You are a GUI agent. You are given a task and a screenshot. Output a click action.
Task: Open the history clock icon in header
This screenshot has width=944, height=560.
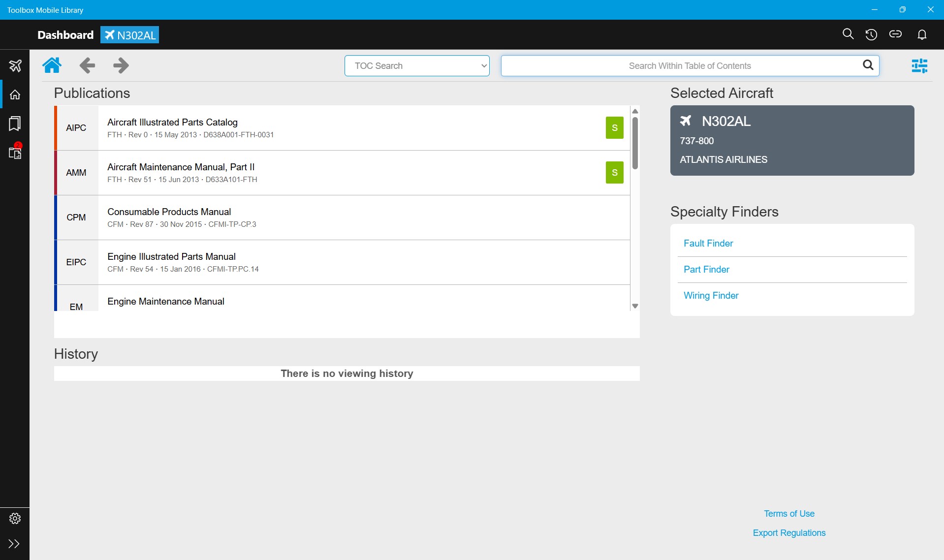click(x=871, y=34)
